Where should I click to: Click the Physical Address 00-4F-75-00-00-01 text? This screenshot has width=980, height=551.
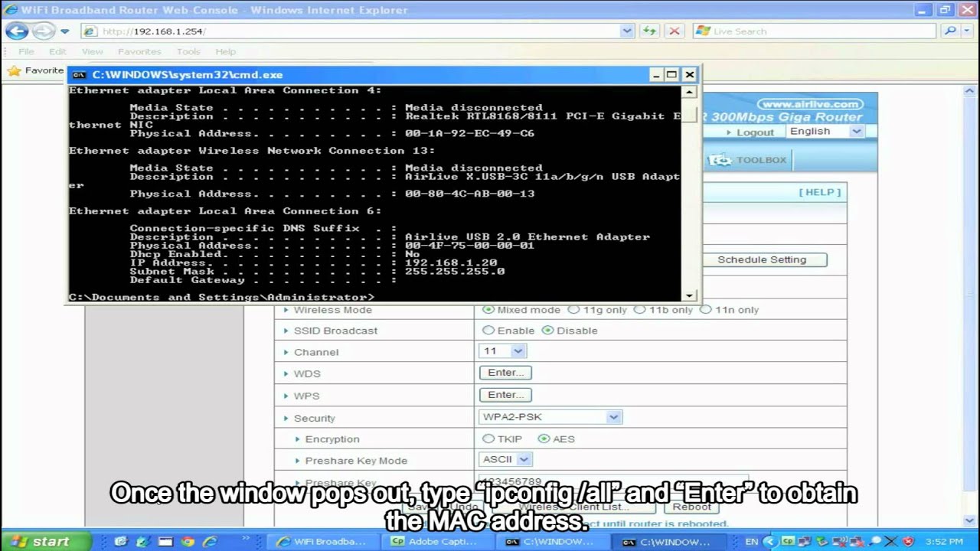[x=469, y=246]
